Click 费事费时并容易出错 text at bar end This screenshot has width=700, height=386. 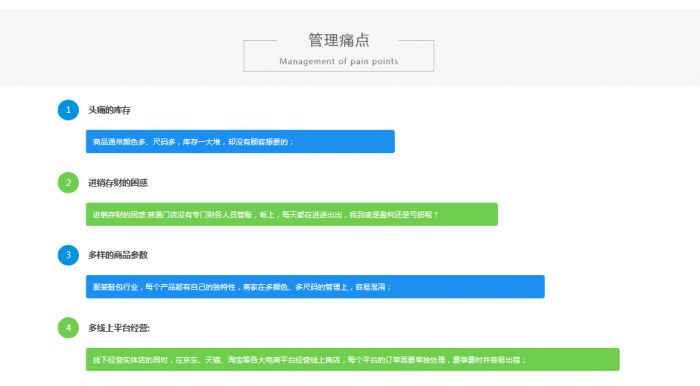point(486,360)
